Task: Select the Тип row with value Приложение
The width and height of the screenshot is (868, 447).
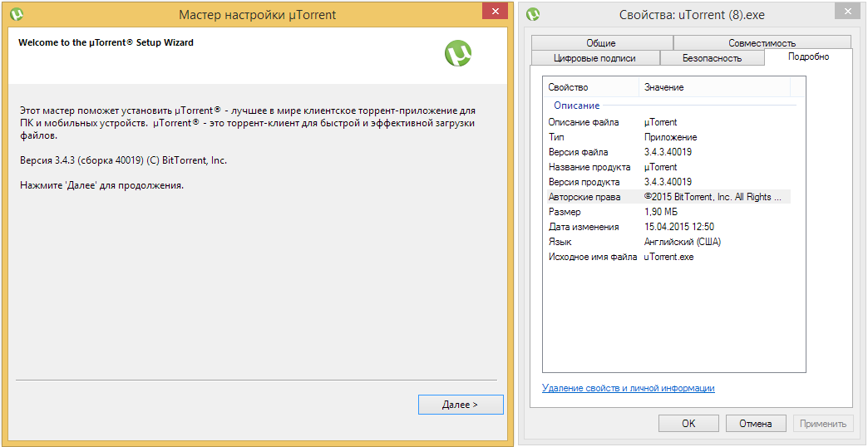Action: [667, 137]
